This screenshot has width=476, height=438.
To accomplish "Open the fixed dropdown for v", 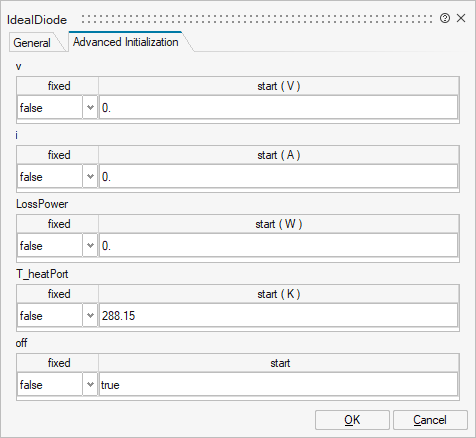I will pyautogui.click(x=90, y=108).
